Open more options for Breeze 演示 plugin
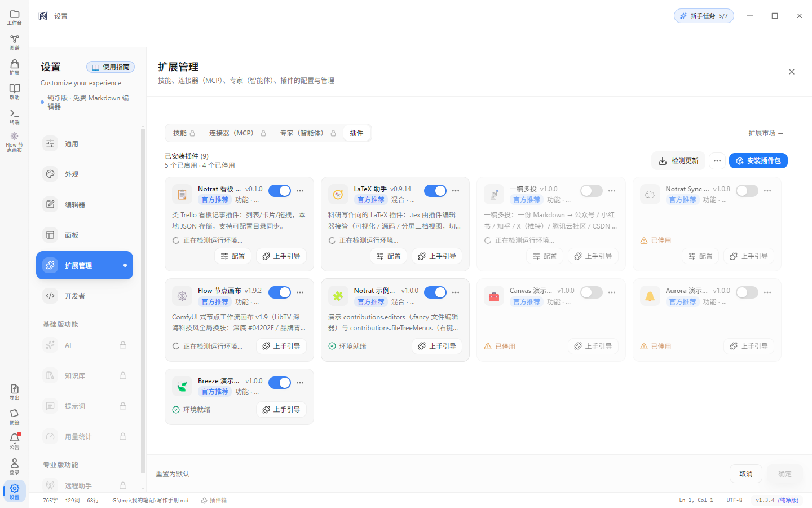Viewport: 812px width, 508px height. tap(300, 383)
